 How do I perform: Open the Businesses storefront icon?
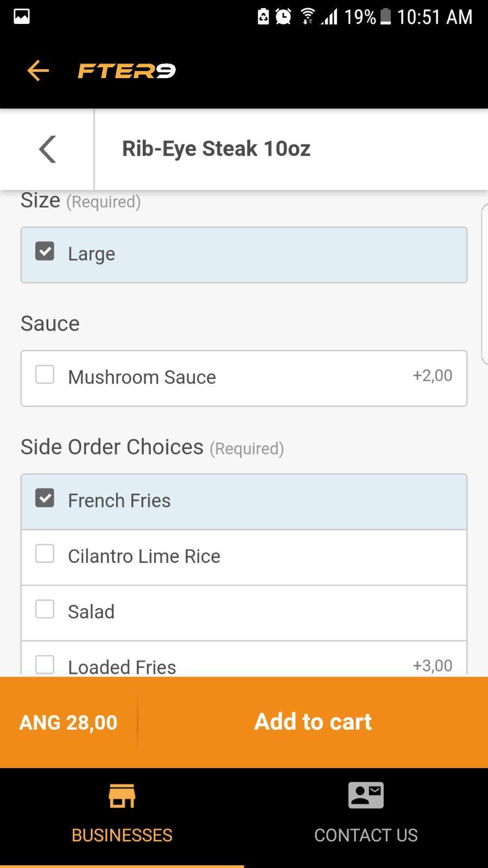tap(122, 796)
